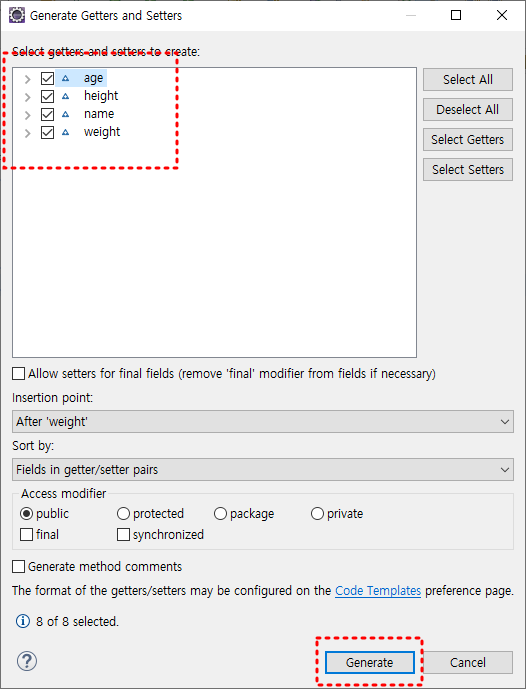Image resolution: width=526 pixels, height=689 pixels.
Task: Select the private access modifier
Action: 317,513
